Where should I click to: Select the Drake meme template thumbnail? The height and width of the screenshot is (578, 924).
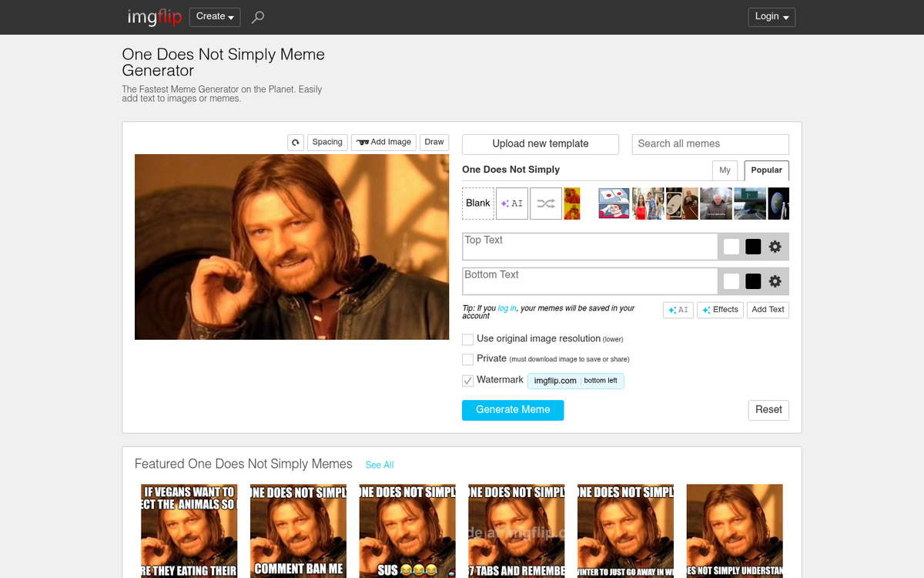coord(571,203)
